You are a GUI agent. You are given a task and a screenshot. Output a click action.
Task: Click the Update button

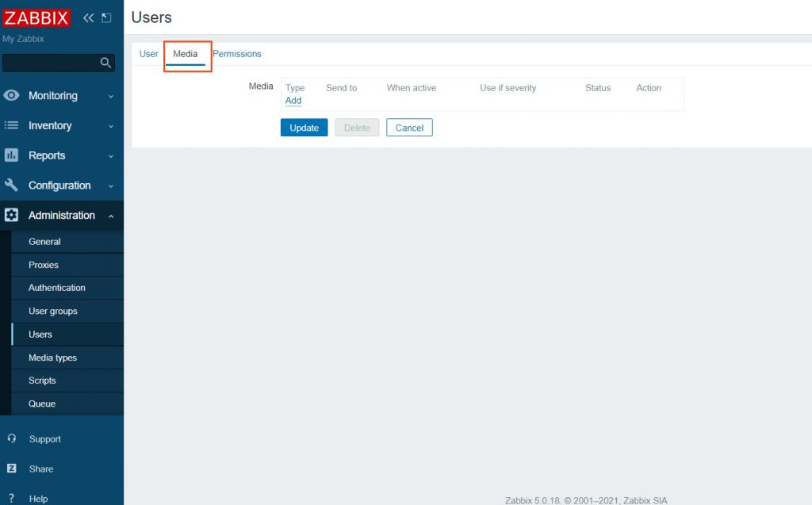click(304, 128)
